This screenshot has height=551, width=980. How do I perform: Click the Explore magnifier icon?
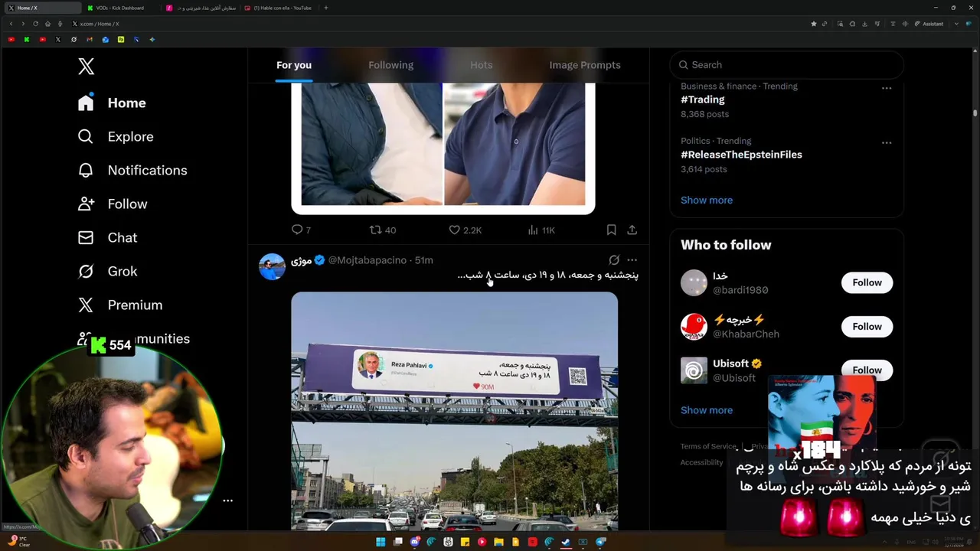pyautogui.click(x=86, y=136)
